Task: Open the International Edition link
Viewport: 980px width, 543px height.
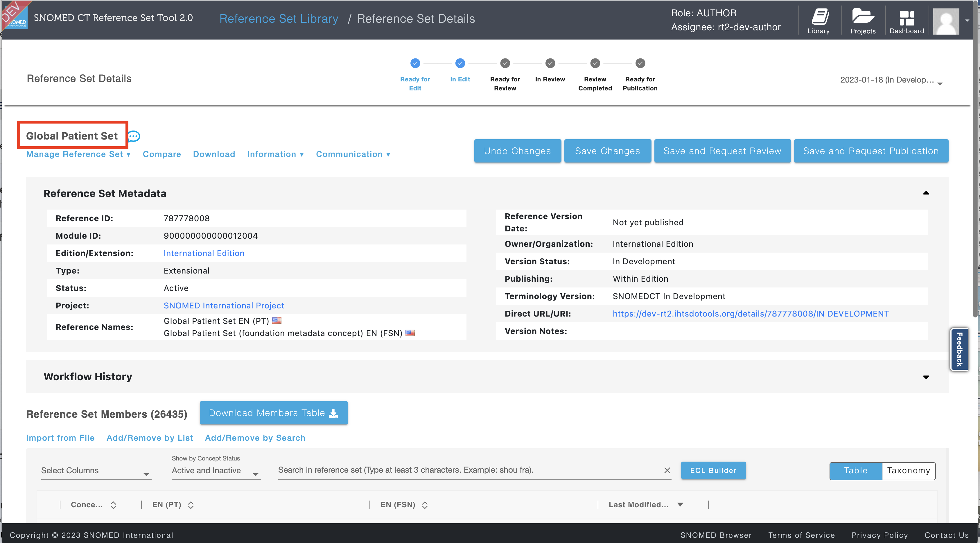Action: (x=204, y=253)
